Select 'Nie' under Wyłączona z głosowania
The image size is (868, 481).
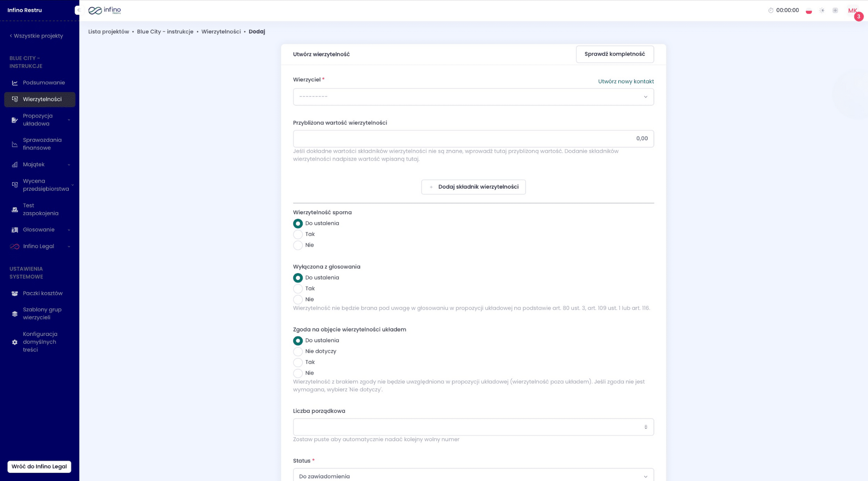point(298,299)
